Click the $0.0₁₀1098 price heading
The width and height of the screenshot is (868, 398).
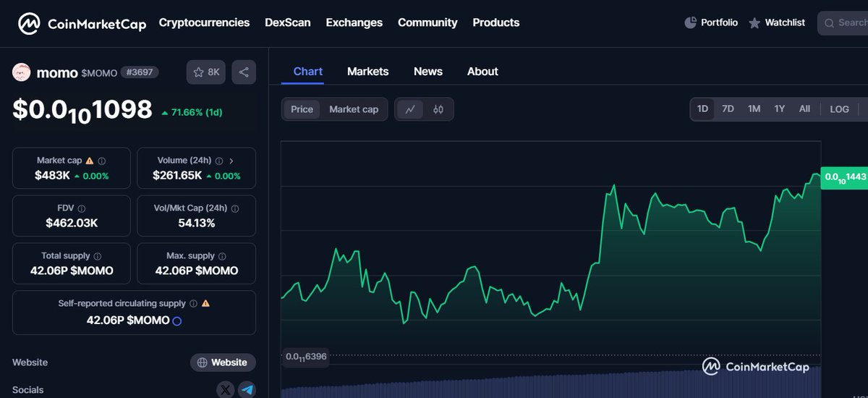click(82, 110)
